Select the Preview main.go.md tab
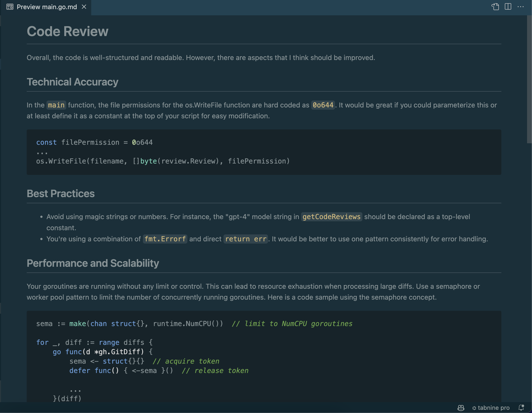Viewport: 532px width, 413px height. [47, 7]
